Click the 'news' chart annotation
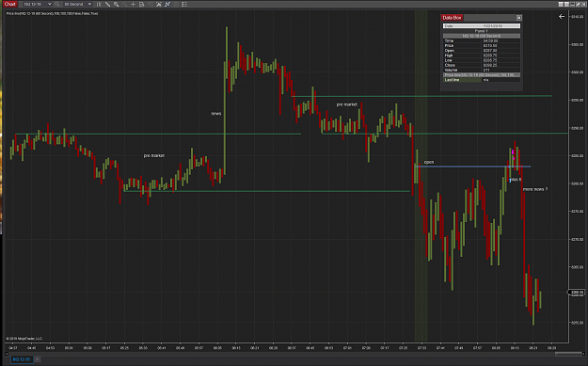Image resolution: width=588 pixels, height=366 pixels. point(216,113)
